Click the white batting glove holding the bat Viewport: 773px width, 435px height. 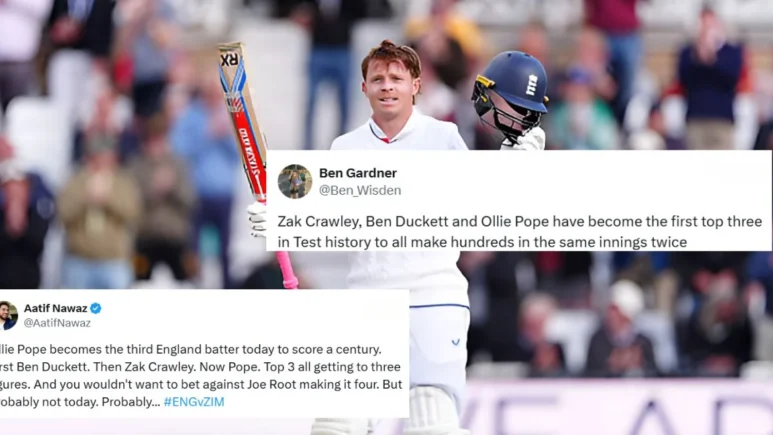257,220
